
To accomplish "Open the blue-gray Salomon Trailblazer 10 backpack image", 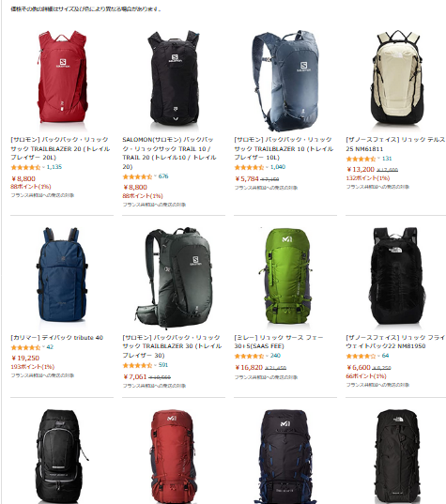I will (285, 81).
